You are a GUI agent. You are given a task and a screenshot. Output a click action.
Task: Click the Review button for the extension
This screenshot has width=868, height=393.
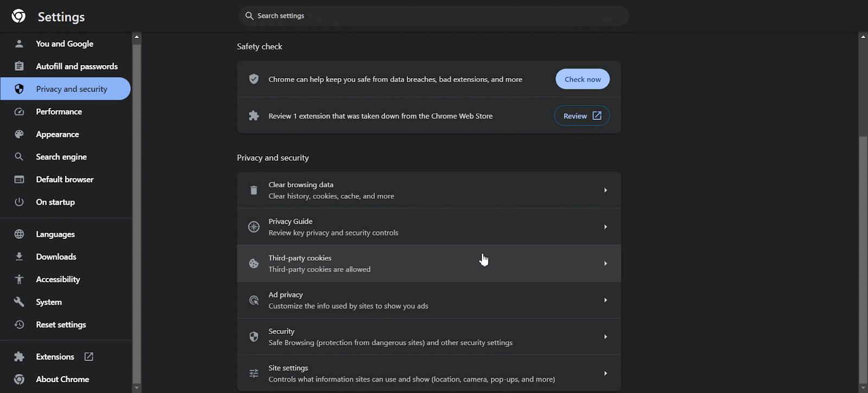pos(581,115)
